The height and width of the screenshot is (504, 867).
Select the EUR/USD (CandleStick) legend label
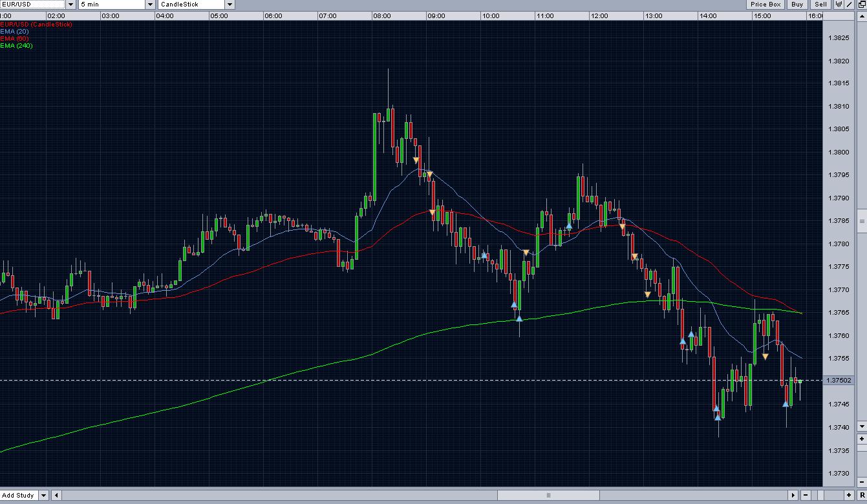(36, 25)
